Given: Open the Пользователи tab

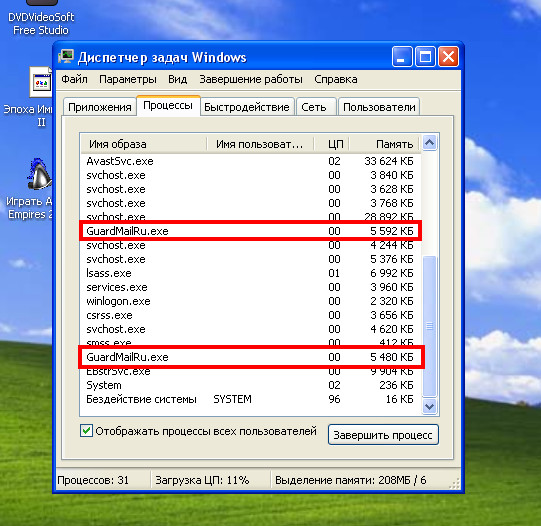Looking at the screenshot, I should pos(379,107).
